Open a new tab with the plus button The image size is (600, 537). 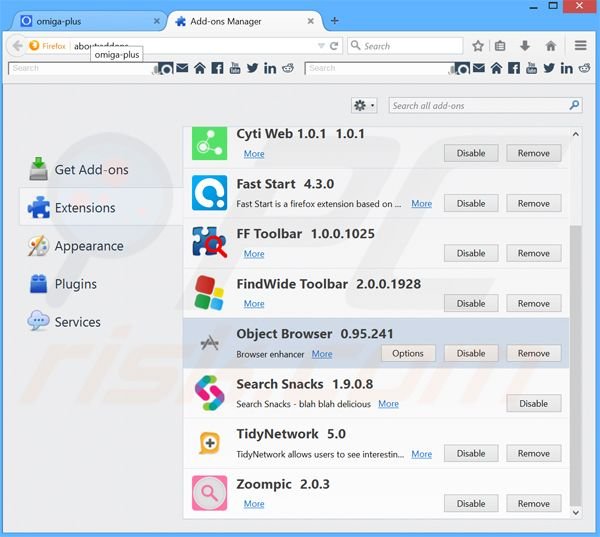334,20
